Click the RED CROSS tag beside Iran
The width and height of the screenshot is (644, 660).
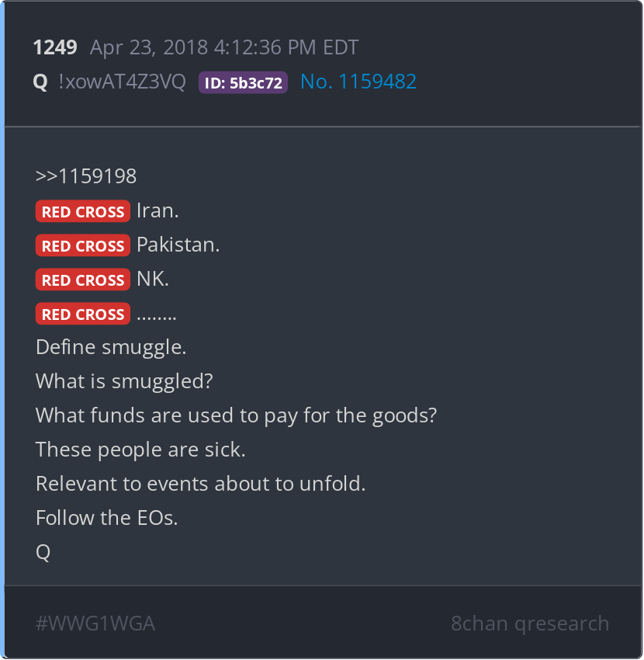(83, 211)
